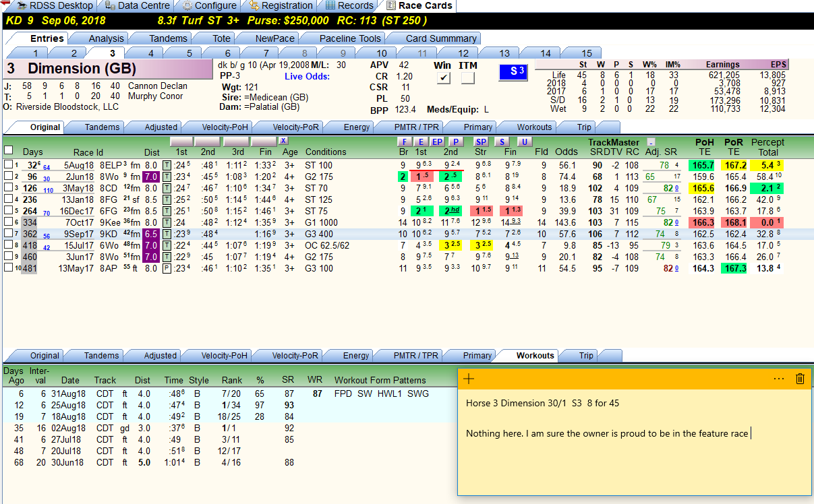
Task: Click the small X button above Age column
Action: click(284, 141)
